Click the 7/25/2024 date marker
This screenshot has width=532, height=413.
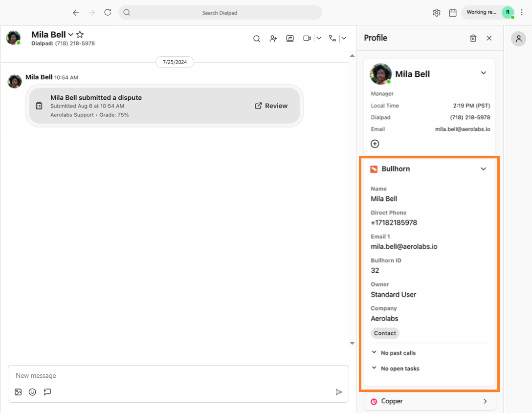pos(175,62)
